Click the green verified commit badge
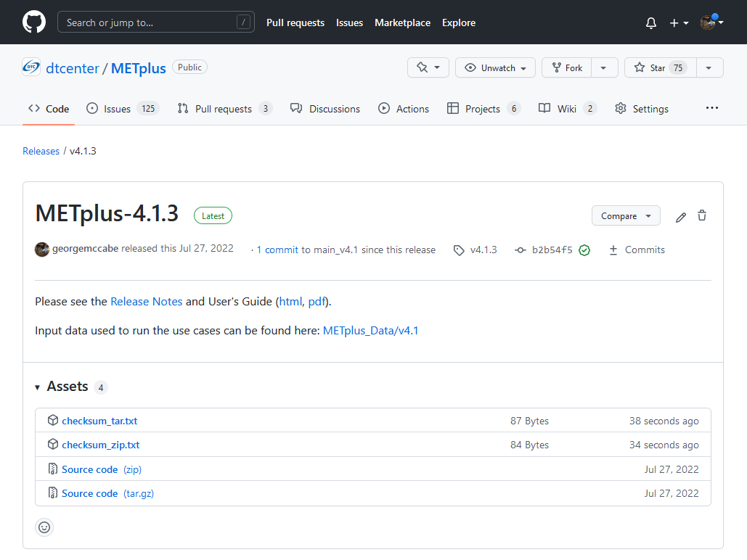747x560 pixels. 584,250
